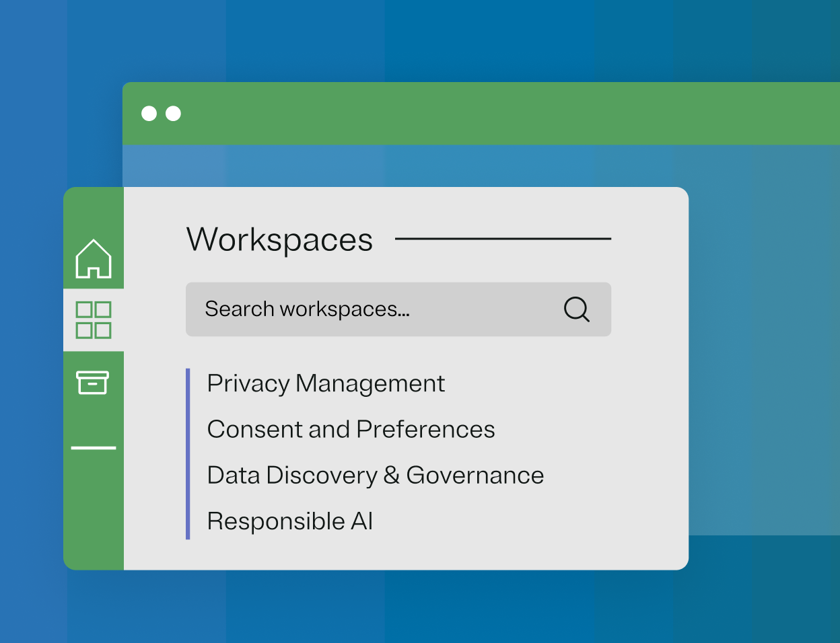
Task: Click the collapsed sidebar dash indicator
Action: (x=94, y=447)
